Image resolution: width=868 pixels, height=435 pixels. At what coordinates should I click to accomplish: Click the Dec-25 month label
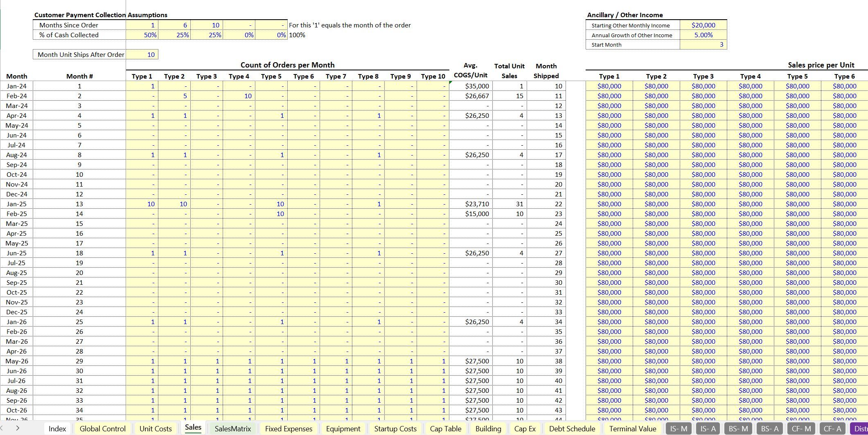[x=17, y=312]
